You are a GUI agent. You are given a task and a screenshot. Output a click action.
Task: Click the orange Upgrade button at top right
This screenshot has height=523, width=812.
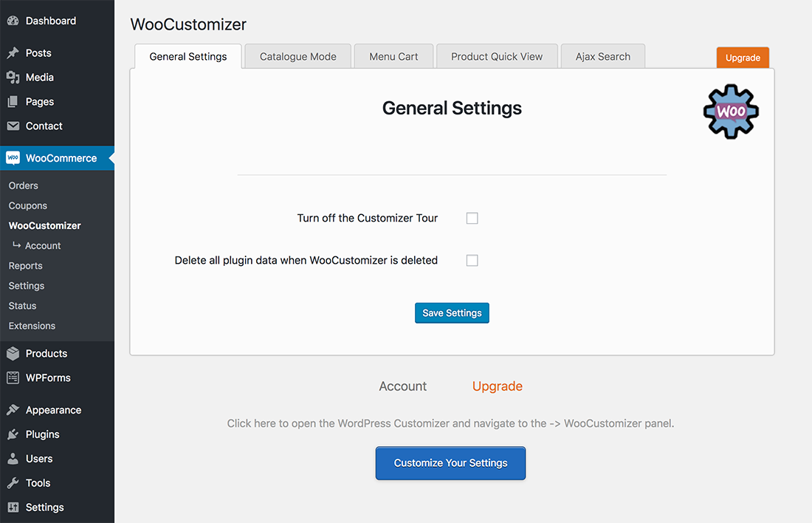tap(743, 58)
